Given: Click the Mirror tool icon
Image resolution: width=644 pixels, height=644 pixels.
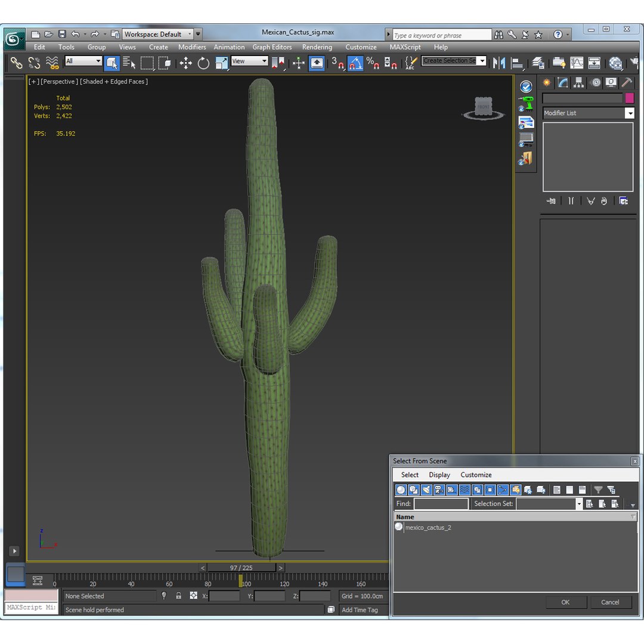Looking at the screenshot, I should (499, 63).
